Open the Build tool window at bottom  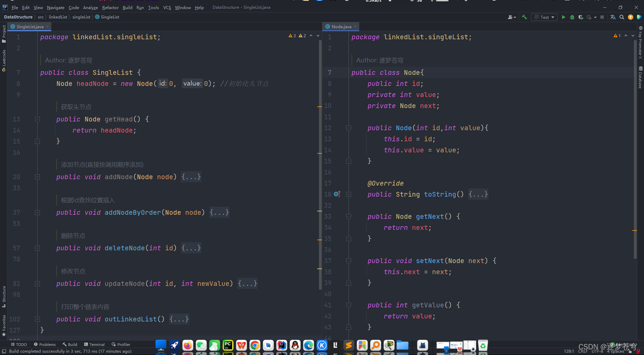point(70,345)
